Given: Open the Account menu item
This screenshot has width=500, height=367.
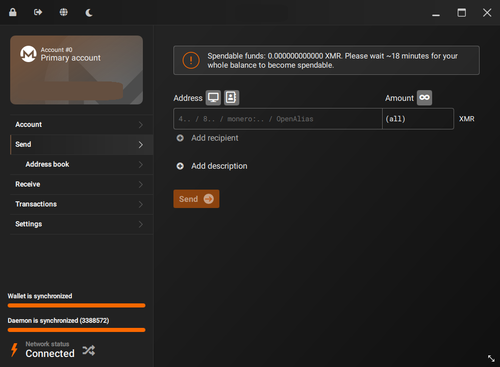Looking at the screenshot, I should pyautogui.click(x=82, y=125).
